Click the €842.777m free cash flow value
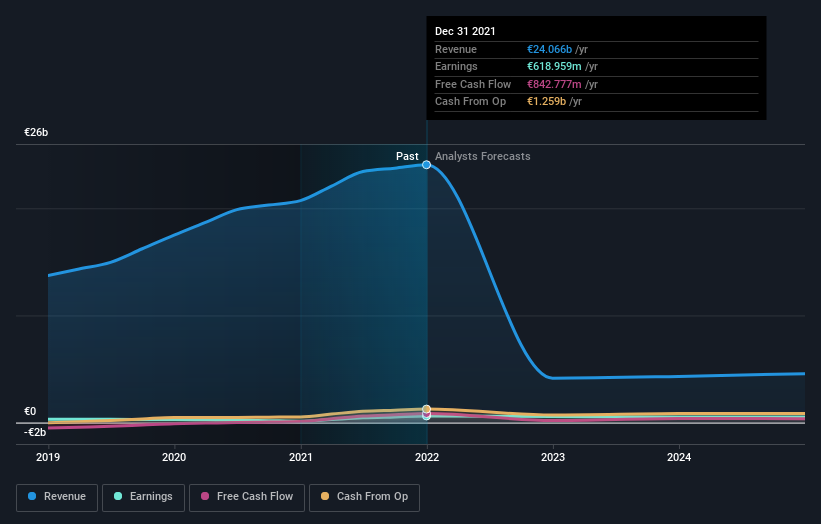Image resolution: width=821 pixels, height=524 pixels. [x=554, y=84]
